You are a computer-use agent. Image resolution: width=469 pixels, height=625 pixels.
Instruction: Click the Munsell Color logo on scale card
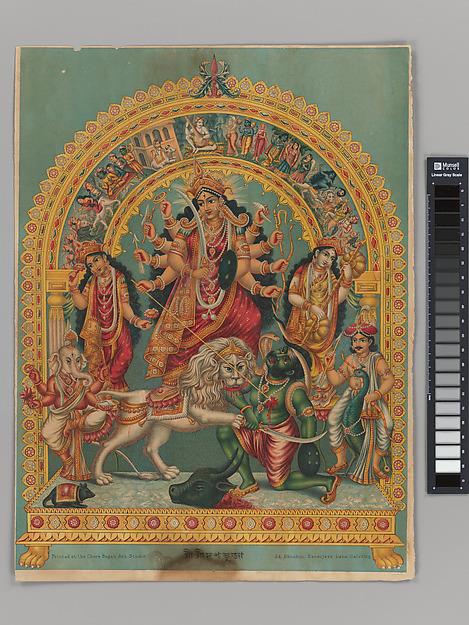(x=446, y=165)
